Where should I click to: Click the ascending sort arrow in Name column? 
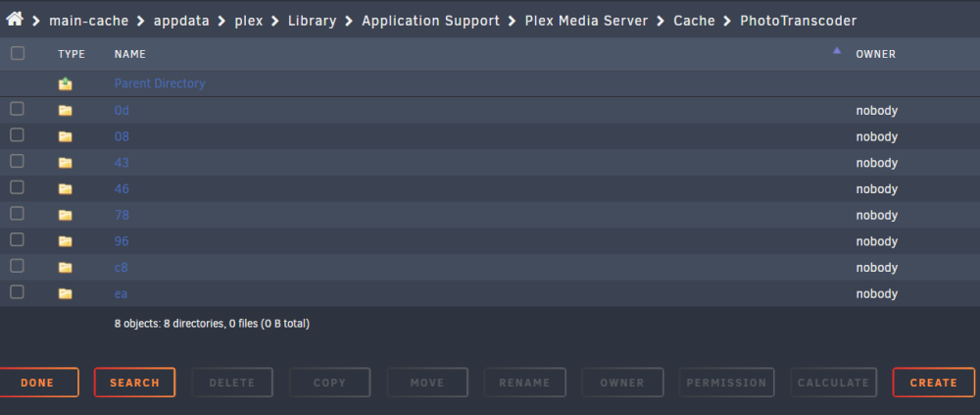click(x=837, y=51)
